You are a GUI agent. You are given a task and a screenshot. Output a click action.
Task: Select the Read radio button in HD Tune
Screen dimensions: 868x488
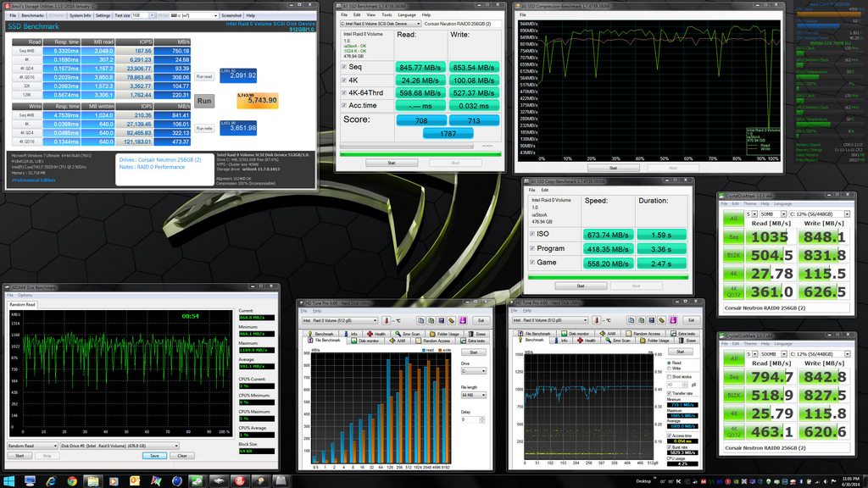670,363
